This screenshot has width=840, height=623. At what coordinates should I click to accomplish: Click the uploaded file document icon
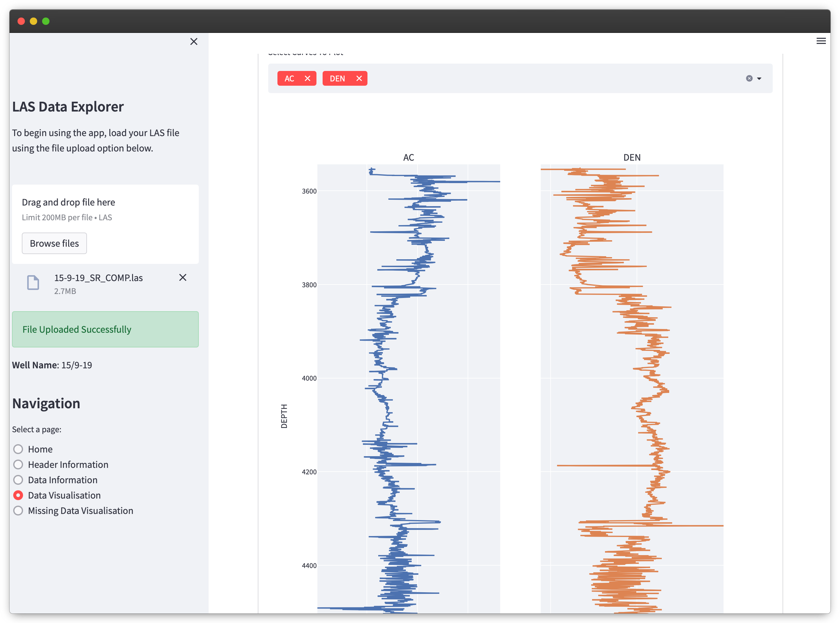pos(33,282)
